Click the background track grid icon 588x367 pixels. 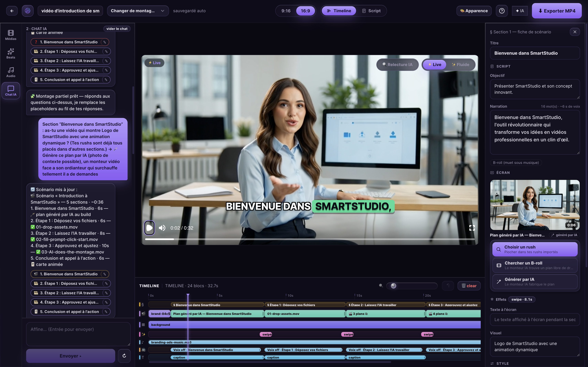point(143,325)
